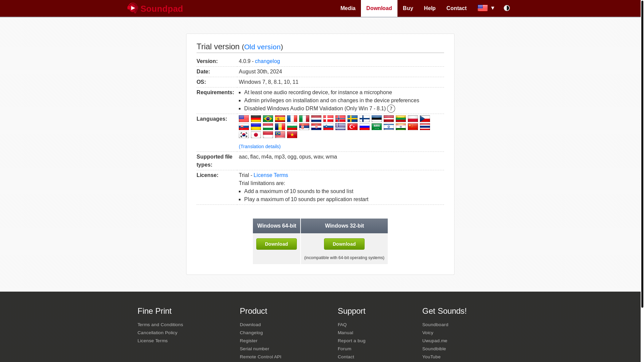The image size is (644, 362).
Task: Open Report a bug link
Action: pyautogui.click(x=352, y=341)
